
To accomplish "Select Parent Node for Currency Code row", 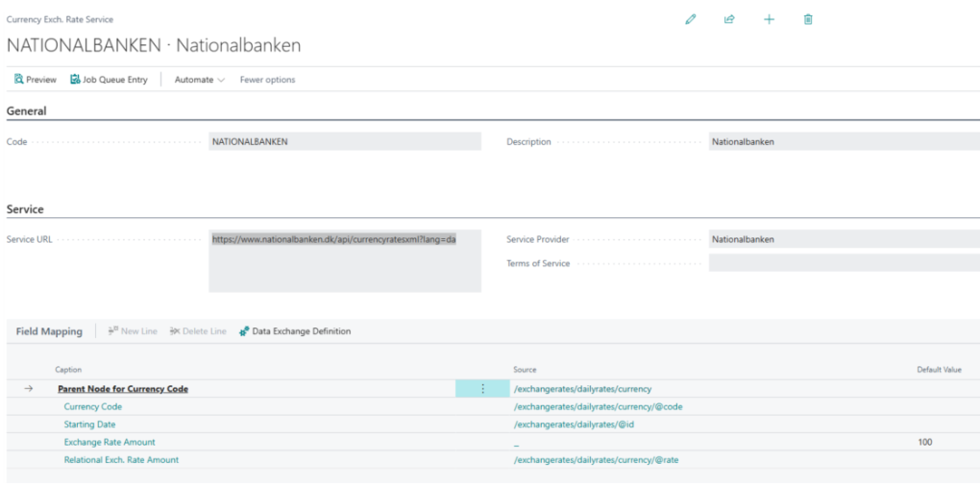I will 123,389.
